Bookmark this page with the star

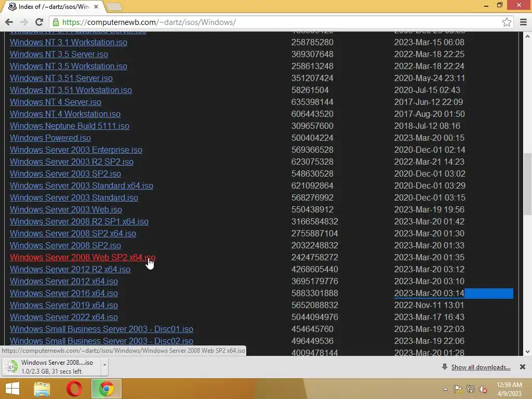pos(507,22)
